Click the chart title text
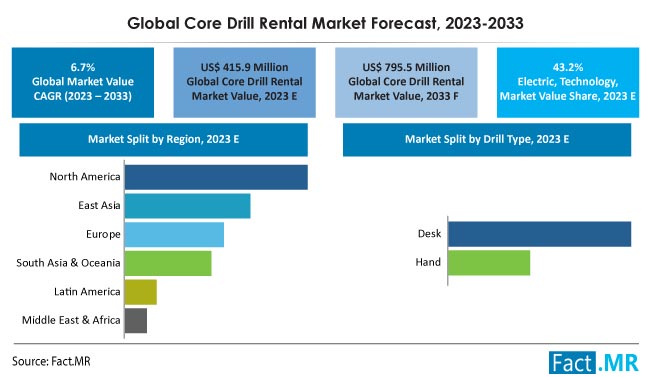The height and width of the screenshot is (377, 650). [325, 23]
